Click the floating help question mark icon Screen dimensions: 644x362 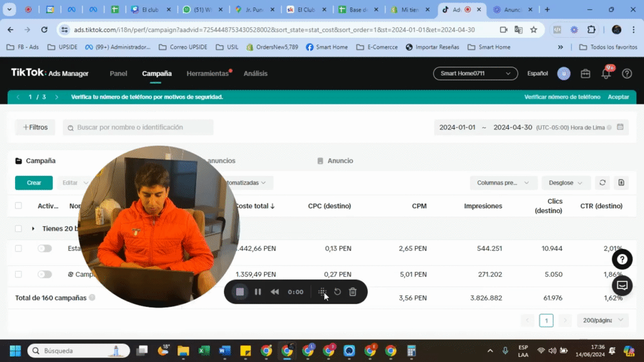pyautogui.click(x=621, y=259)
